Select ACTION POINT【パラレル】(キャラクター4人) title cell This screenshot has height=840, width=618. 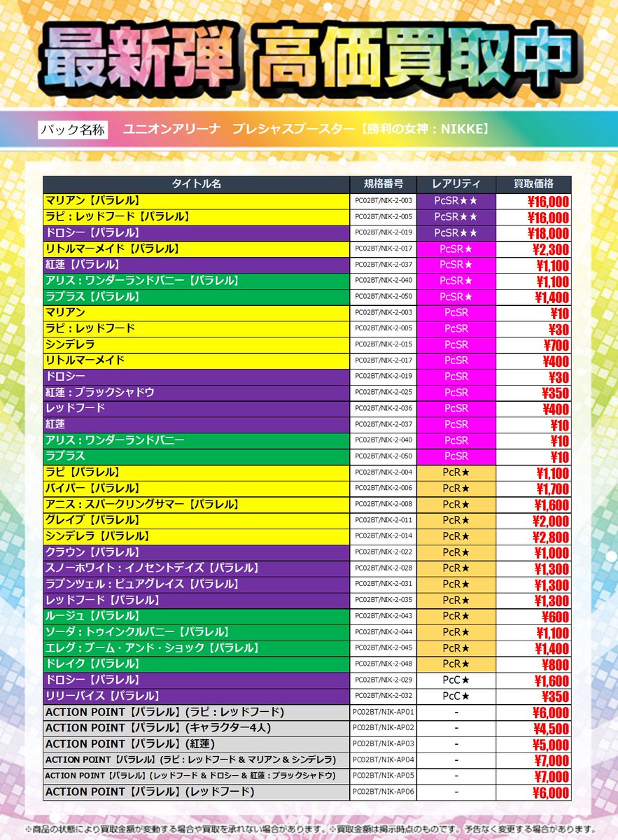click(x=197, y=730)
